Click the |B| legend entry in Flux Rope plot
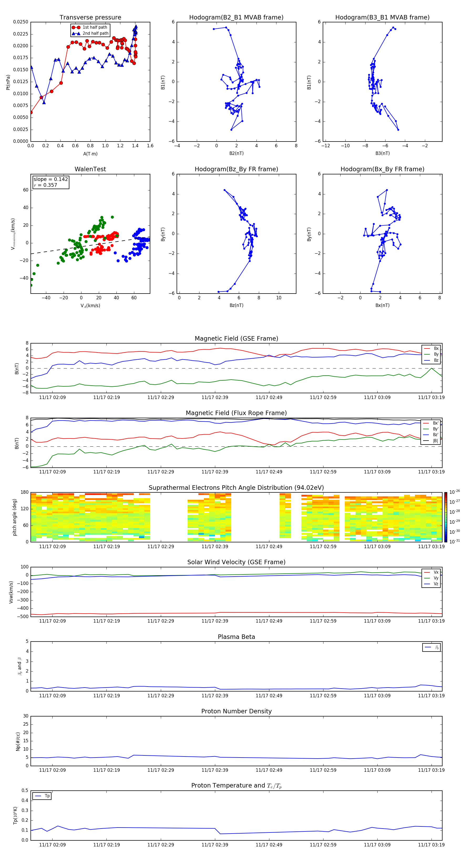 pos(431,441)
